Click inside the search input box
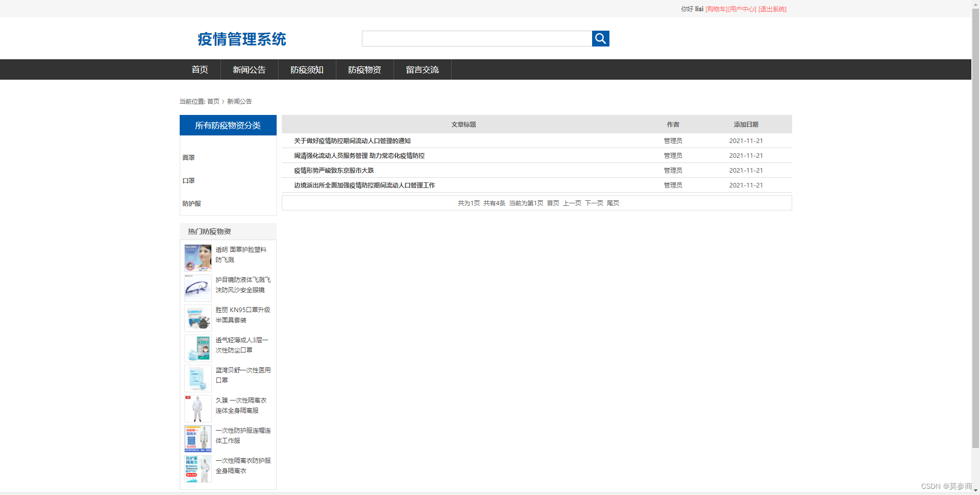Screen dimensions: 980x495 coord(475,38)
